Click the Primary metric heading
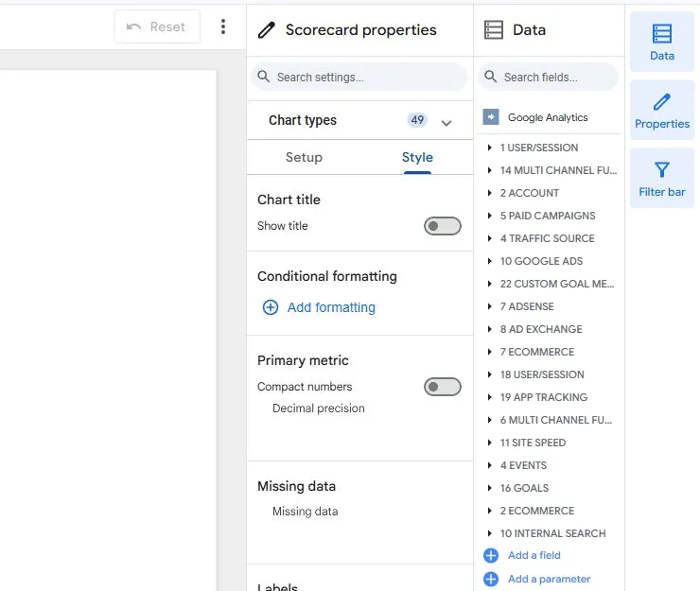This screenshot has width=700, height=591. pos(303,360)
